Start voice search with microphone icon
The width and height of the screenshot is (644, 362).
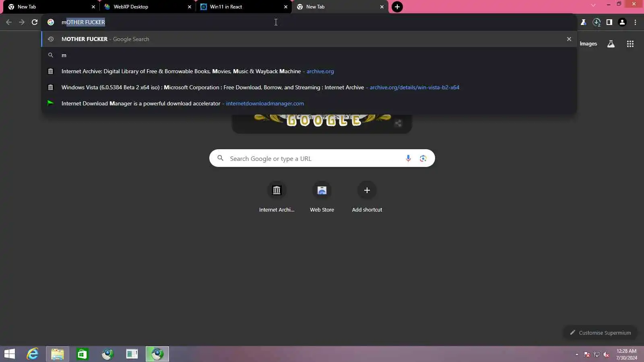pos(408,158)
